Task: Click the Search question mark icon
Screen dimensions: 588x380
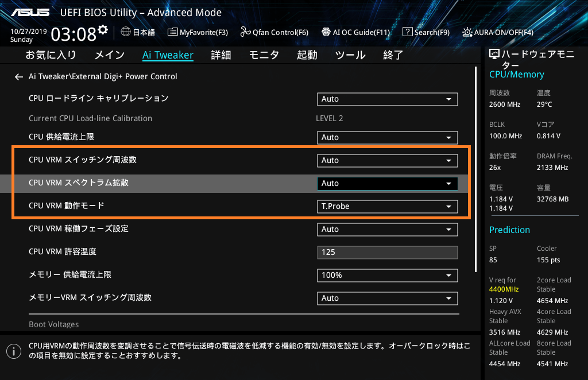Action: 407,32
